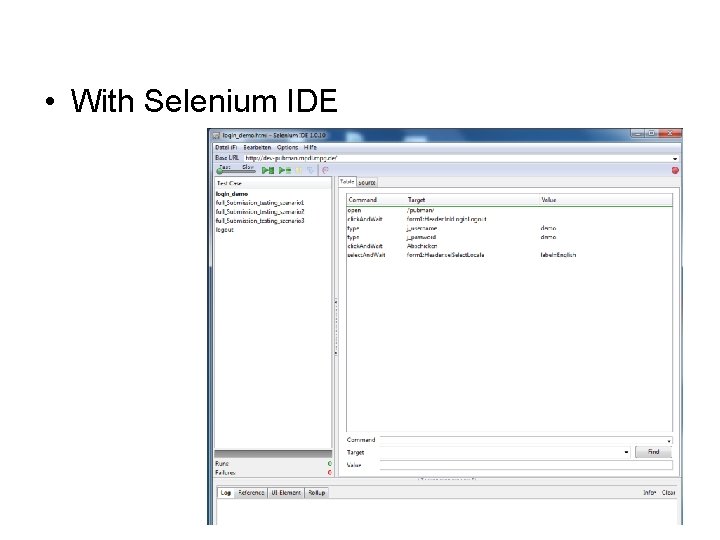Open the Datei menu
The image size is (720, 540).
pyautogui.click(x=226, y=147)
